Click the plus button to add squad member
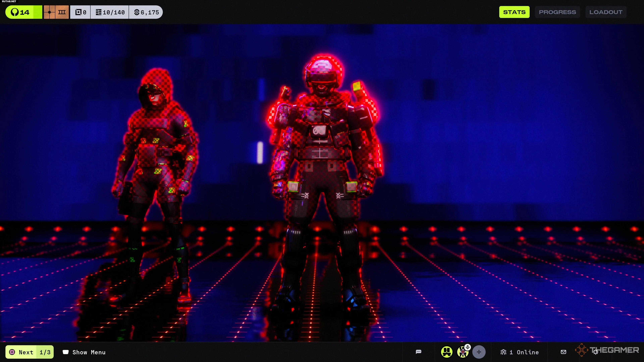The height and width of the screenshot is (362, 644). point(479,352)
